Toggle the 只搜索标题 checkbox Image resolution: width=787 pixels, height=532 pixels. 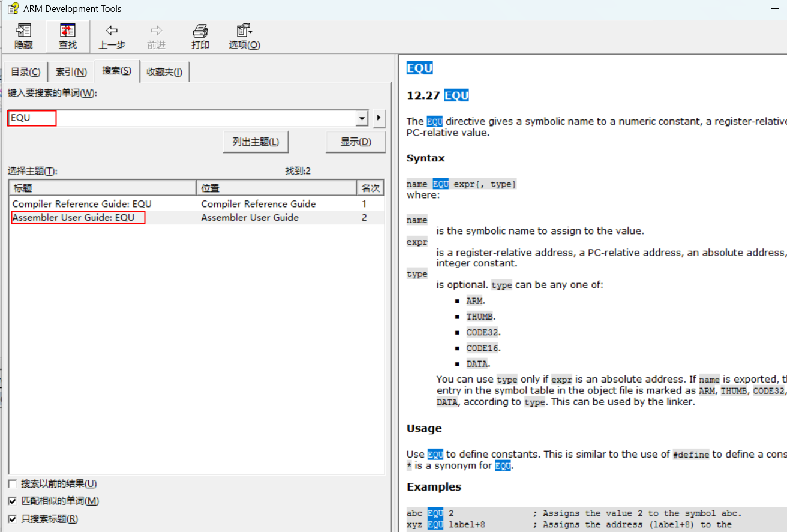pos(13,519)
